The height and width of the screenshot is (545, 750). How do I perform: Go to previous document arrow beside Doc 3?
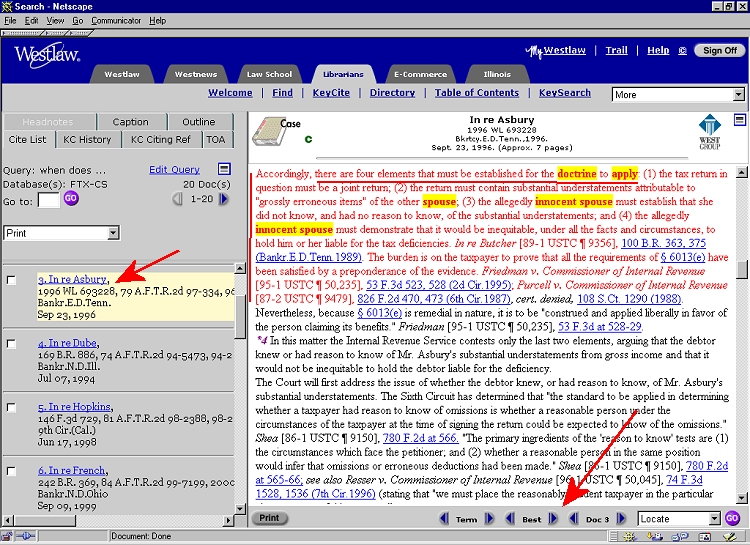(x=574, y=519)
